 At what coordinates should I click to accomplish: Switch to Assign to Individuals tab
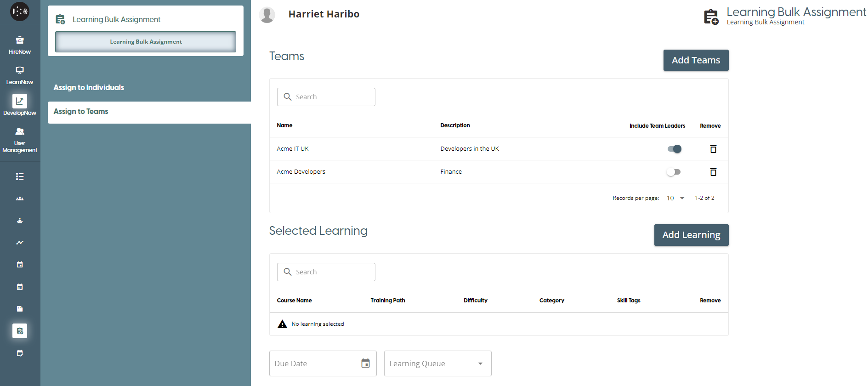89,87
